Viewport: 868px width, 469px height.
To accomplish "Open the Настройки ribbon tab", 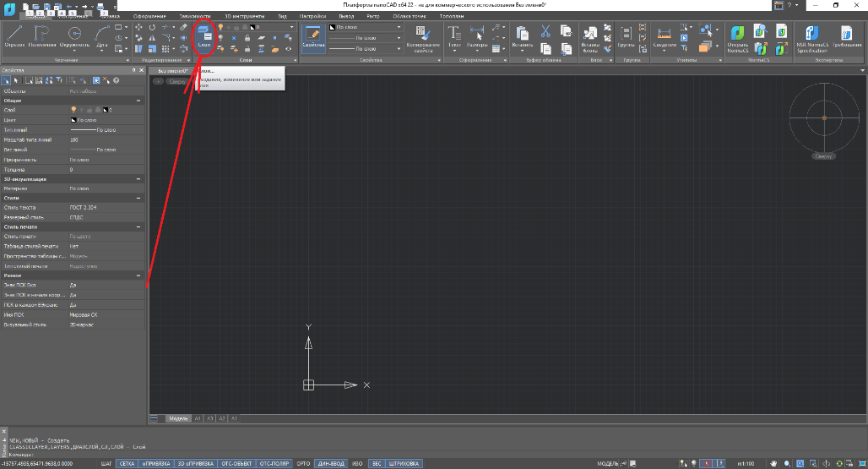I will pos(312,16).
